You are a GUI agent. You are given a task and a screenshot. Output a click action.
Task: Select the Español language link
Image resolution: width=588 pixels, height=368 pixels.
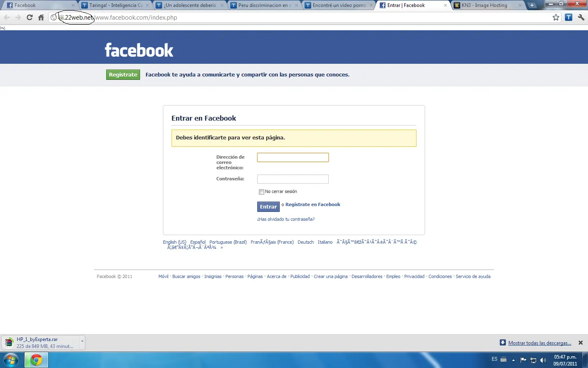[198, 242]
